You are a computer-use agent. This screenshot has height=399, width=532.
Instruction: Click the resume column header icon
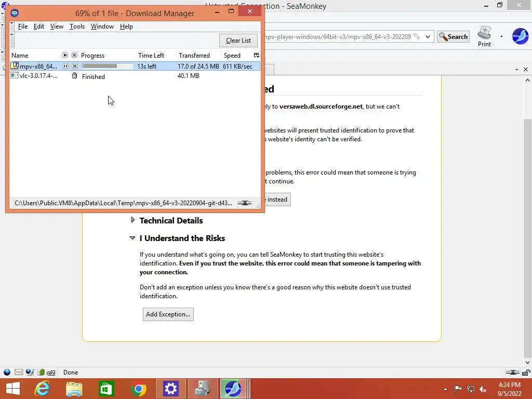click(65, 55)
